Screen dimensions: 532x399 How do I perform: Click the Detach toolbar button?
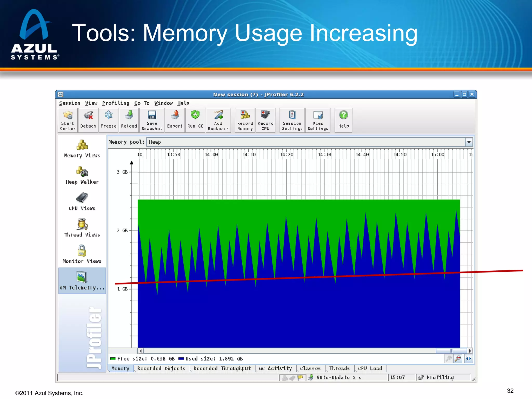[88, 120]
